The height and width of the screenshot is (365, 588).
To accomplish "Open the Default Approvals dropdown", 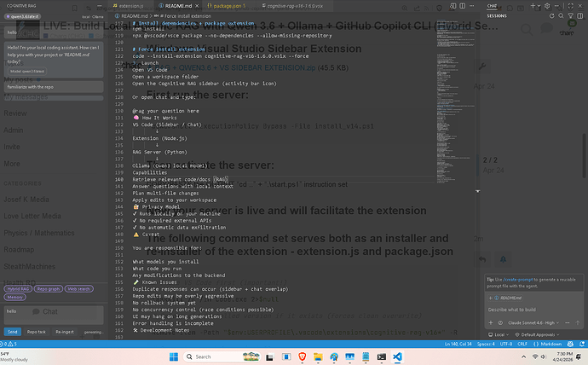I will point(537,334).
